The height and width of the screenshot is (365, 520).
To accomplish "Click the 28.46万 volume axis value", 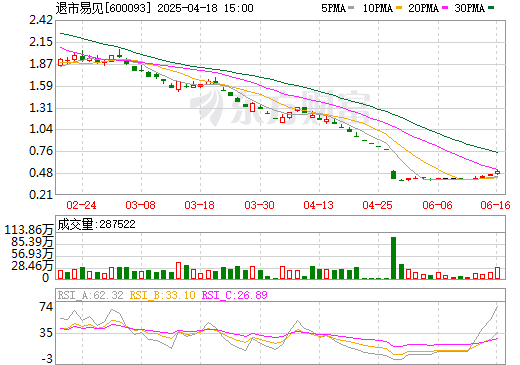I will 32,266.
